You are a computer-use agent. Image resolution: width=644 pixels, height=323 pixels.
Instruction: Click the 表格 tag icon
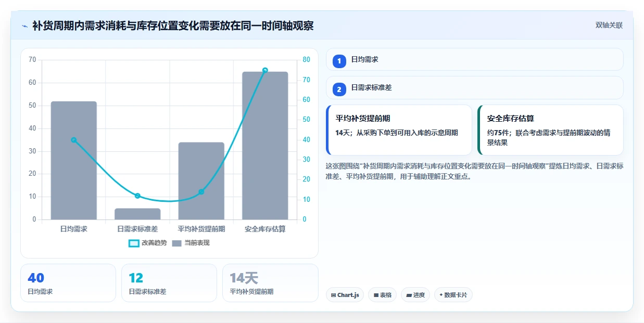tap(376, 295)
